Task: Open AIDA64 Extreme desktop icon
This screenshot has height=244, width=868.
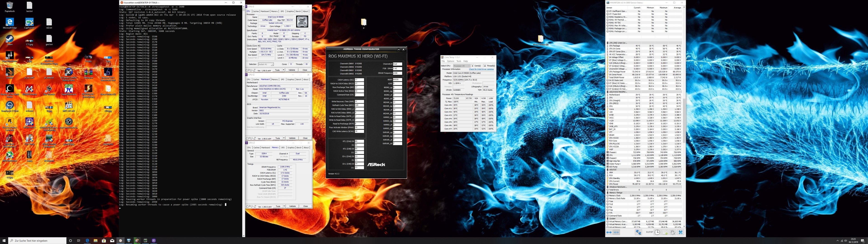Action: pos(29,89)
